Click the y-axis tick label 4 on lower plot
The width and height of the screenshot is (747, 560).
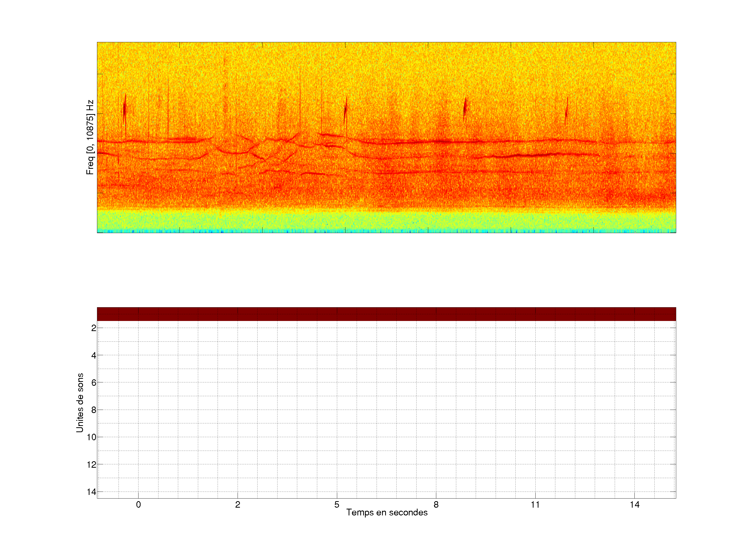(x=94, y=355)
